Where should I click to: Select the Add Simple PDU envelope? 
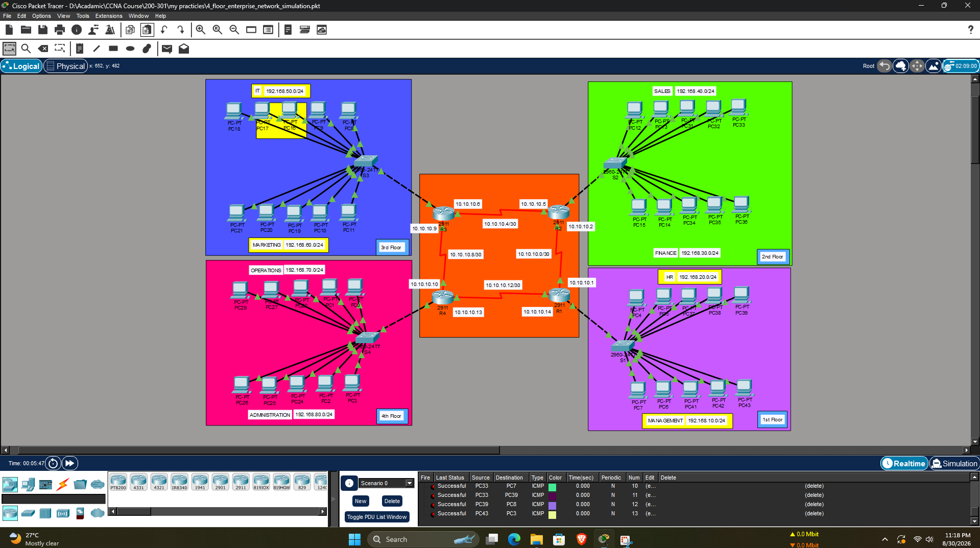(167, 49)
